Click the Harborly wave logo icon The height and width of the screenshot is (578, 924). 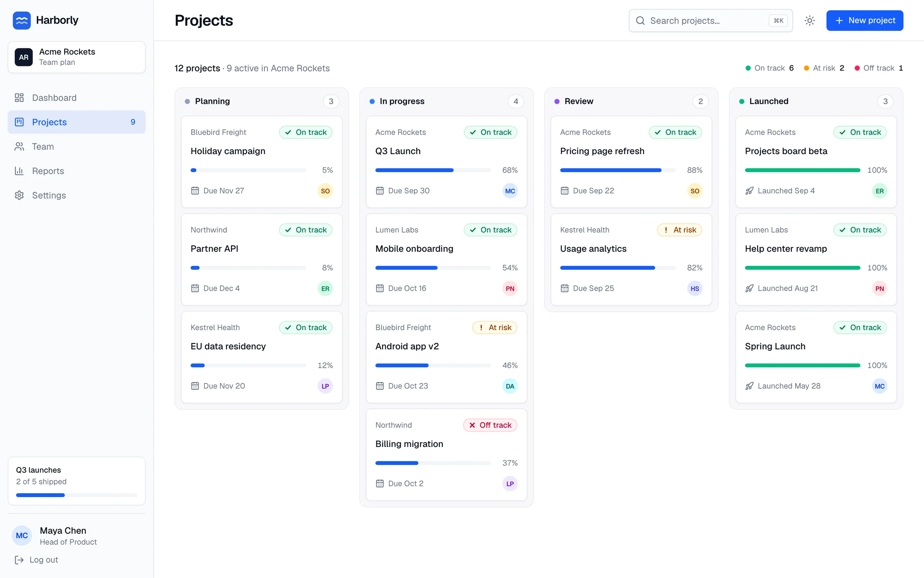click(x=21, y=20)
